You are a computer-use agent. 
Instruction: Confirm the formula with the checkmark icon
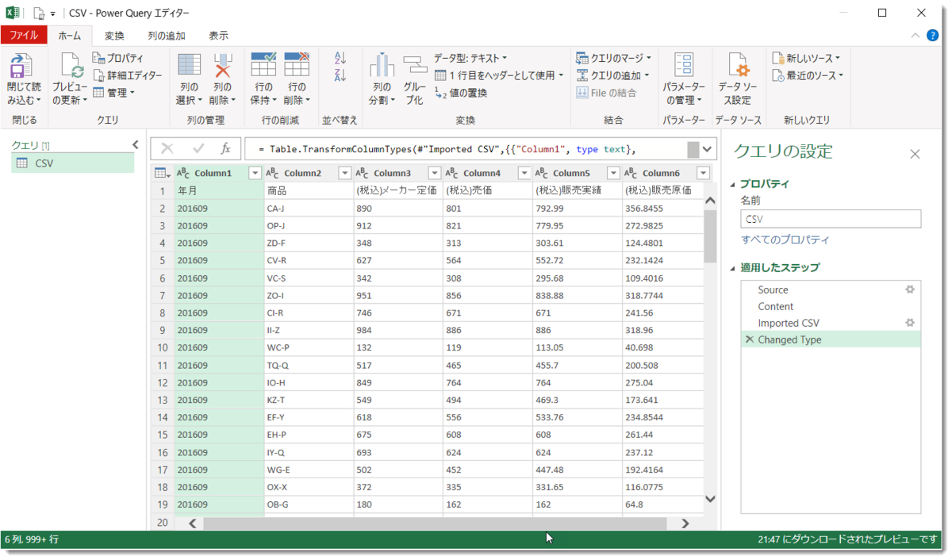198,148
